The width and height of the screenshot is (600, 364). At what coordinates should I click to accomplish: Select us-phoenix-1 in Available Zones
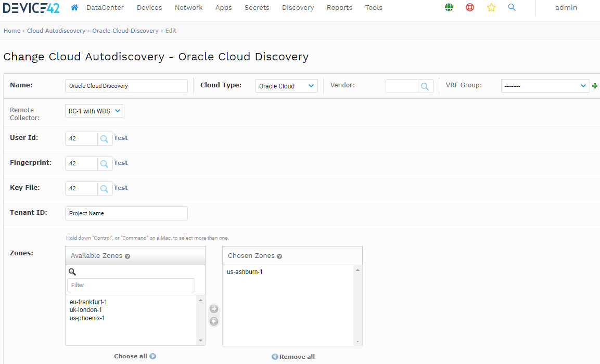tap(87, 318)
